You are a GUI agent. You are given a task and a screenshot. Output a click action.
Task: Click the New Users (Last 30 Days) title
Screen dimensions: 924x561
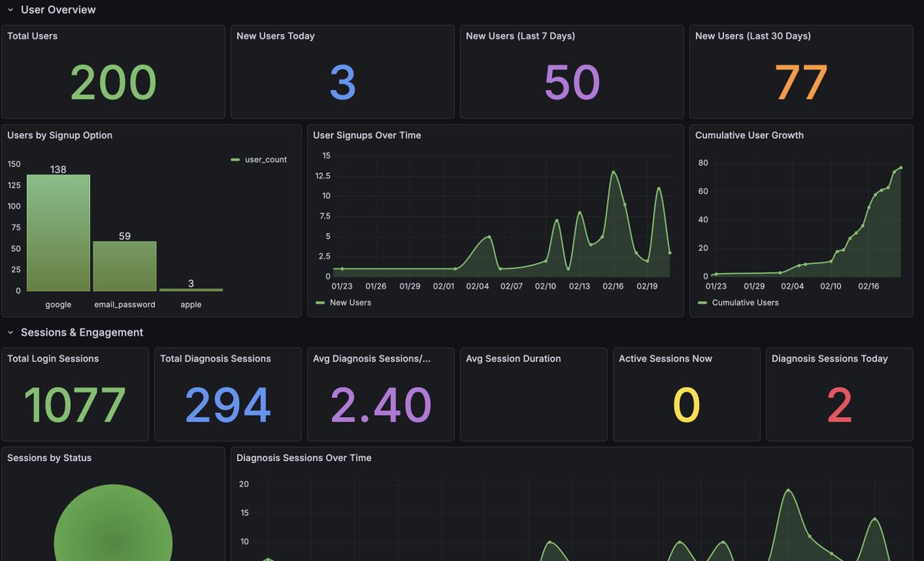(753, 36)
